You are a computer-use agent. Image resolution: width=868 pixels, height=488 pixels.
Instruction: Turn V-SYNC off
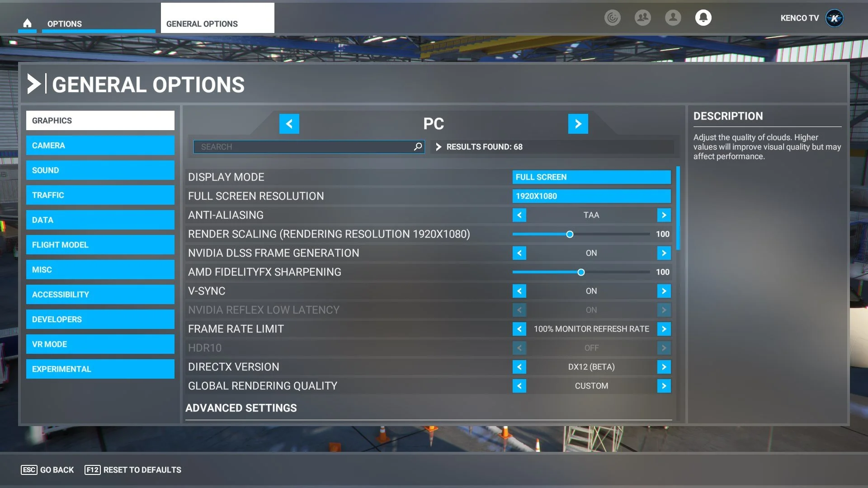[x=664, y=291]
